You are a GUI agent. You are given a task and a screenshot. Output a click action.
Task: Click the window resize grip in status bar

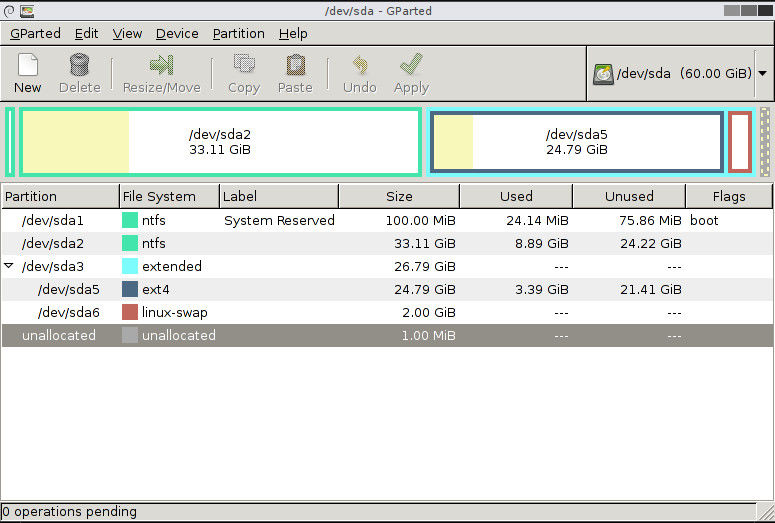coord(766,513)
